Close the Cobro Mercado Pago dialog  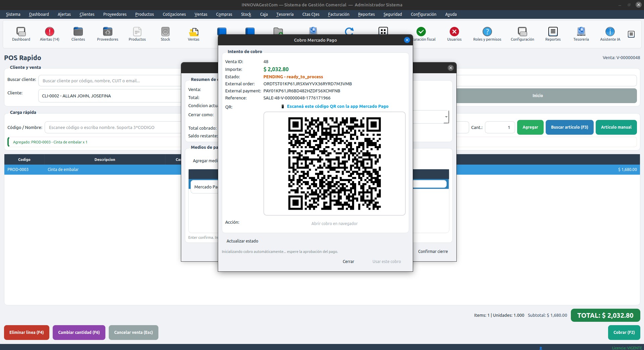(x=407, y=40)
